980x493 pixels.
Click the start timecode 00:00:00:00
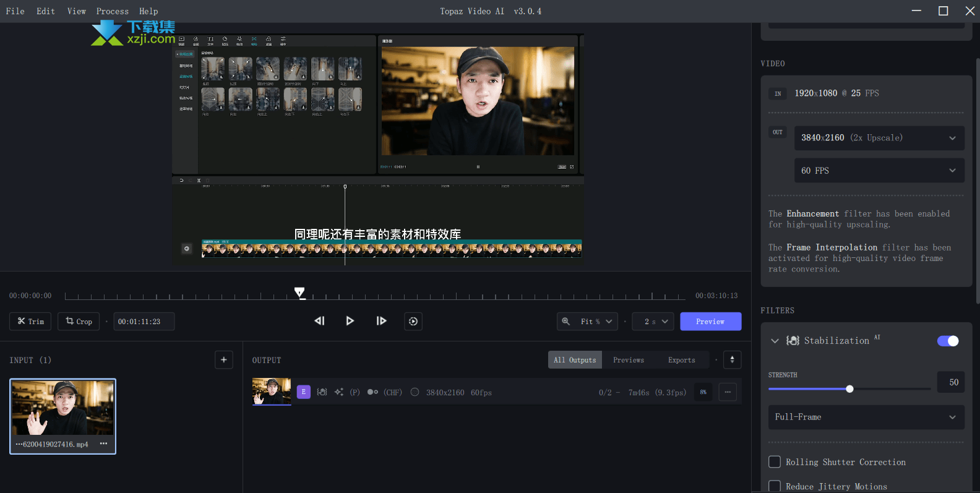point(30,296)
